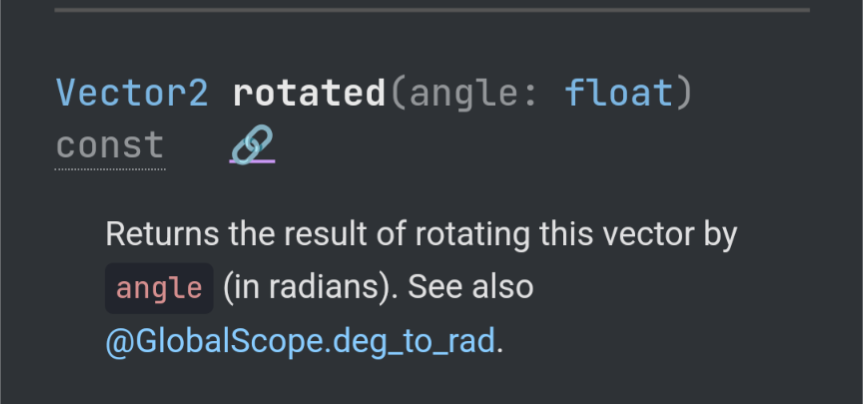The image size is (863, 404).
Task: Open the Vector2 return type link
Action: [132, 93]
